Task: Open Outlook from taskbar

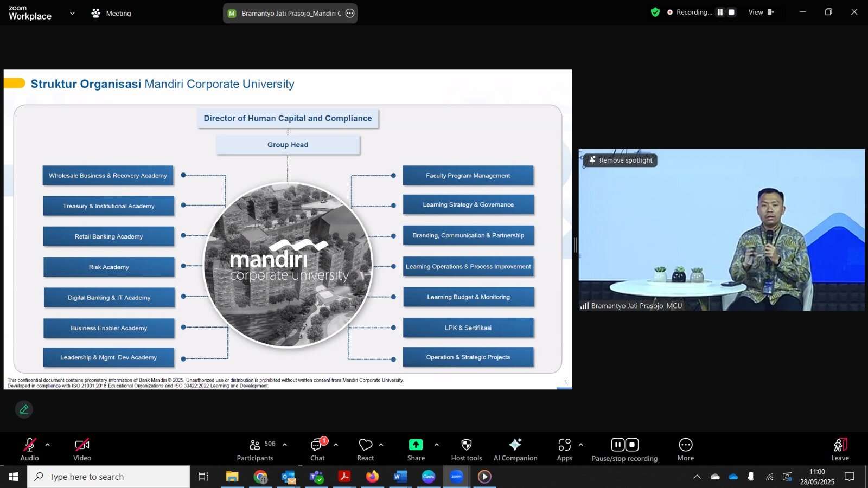Action: tap(289, 477)
